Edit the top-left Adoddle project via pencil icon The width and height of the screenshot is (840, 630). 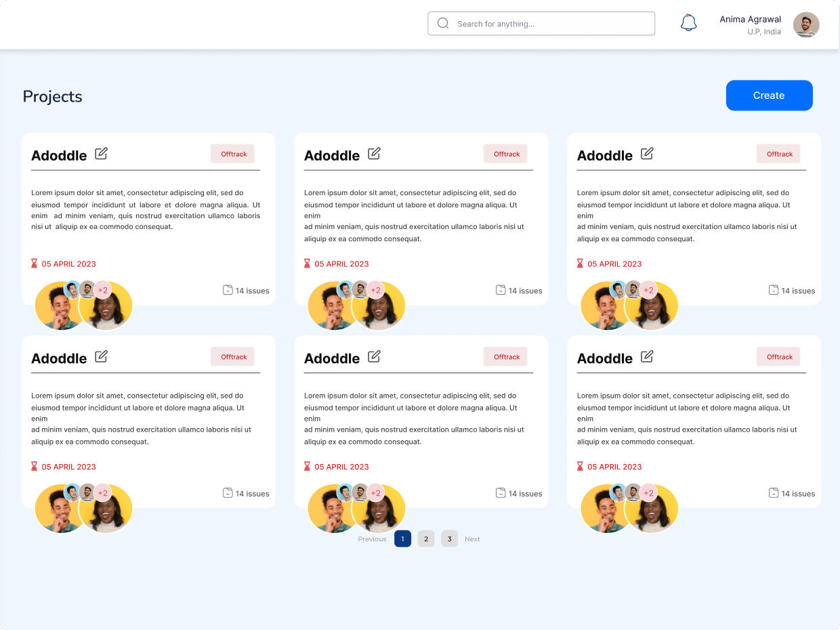(x=101, y=154)
